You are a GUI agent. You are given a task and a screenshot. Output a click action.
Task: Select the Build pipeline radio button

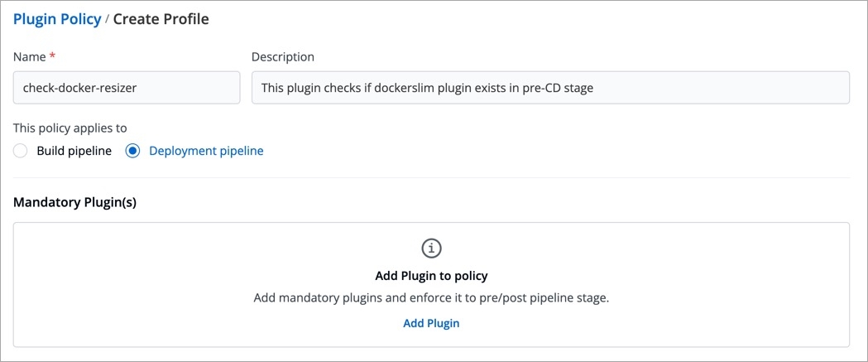point(21,151)
